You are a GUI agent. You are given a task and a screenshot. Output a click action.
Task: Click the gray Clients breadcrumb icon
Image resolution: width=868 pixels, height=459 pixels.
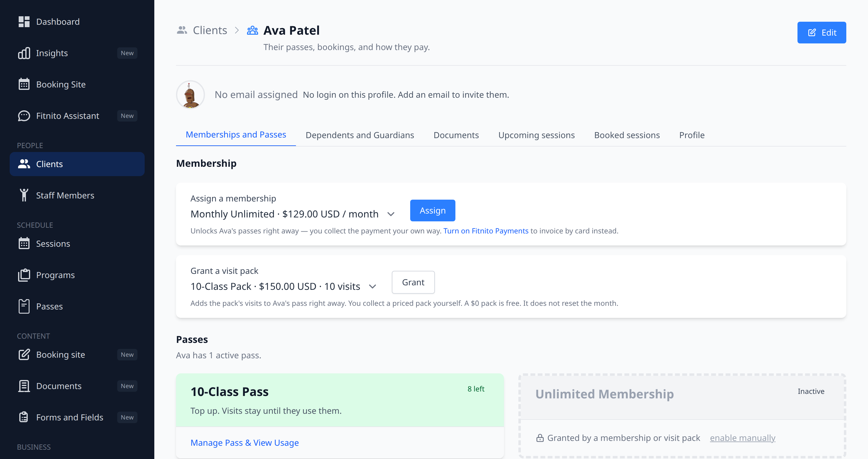pyautogui.click(x=182, y=30)
